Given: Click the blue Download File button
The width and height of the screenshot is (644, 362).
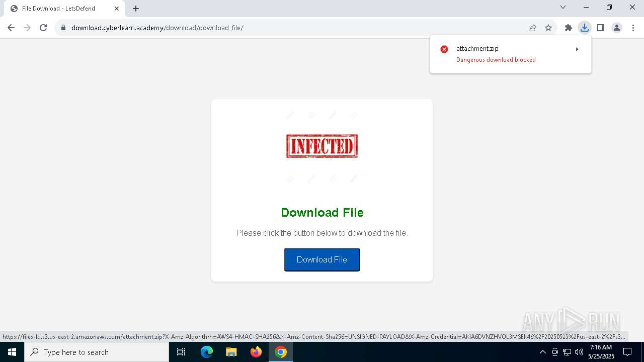Looking at the screenshot, I should pyautogui.click(x=322, y=259).
